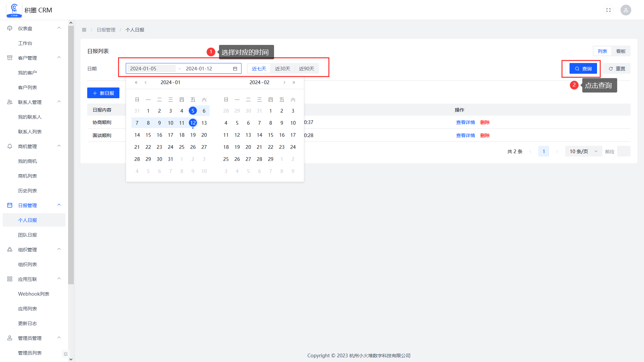Image resolution: width=644 pixels, height=362 pixels.
Task: Click the sidebar vertical scrollbar
Action: (x=71, y=155)
